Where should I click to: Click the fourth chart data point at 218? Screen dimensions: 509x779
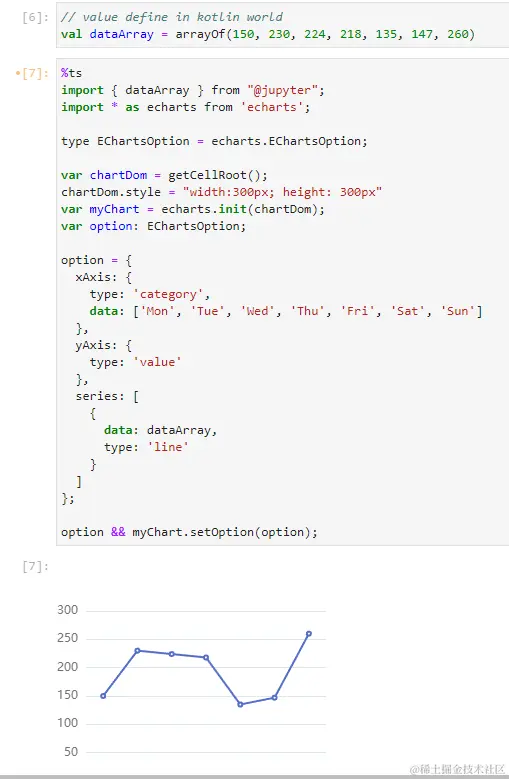tap(206, 657)
